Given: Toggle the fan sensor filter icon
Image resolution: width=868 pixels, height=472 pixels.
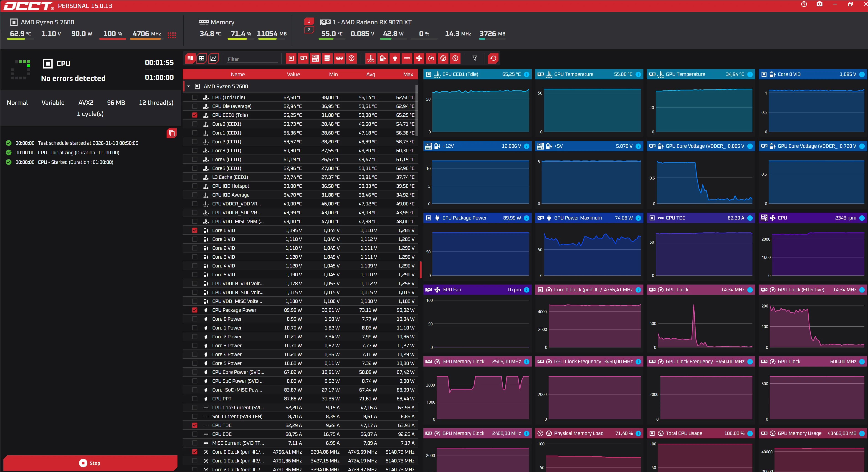Looking at the screenshot, I should tap(419, 58).
